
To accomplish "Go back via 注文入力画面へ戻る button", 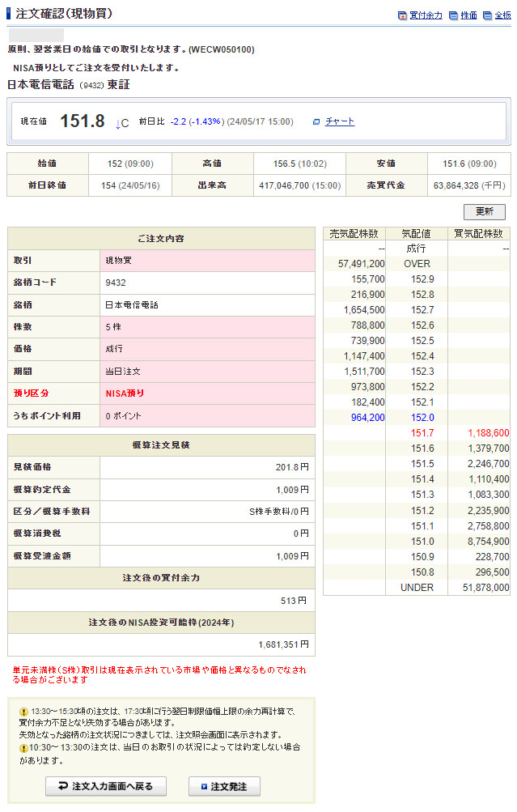I will pyautogui.click(x=105, y=786).
